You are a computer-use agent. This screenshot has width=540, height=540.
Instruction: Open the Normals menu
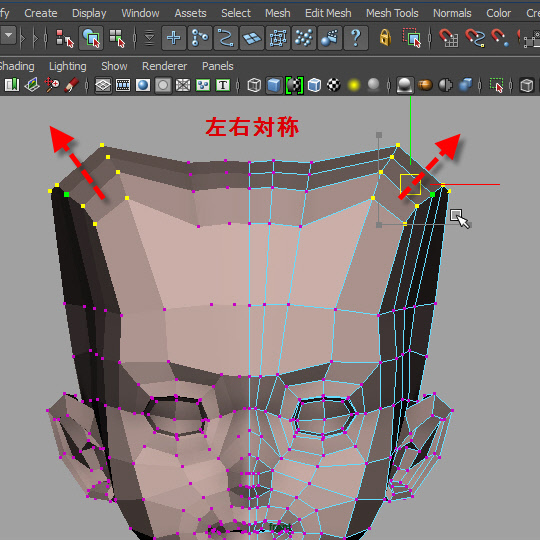[x=452, y=13]
